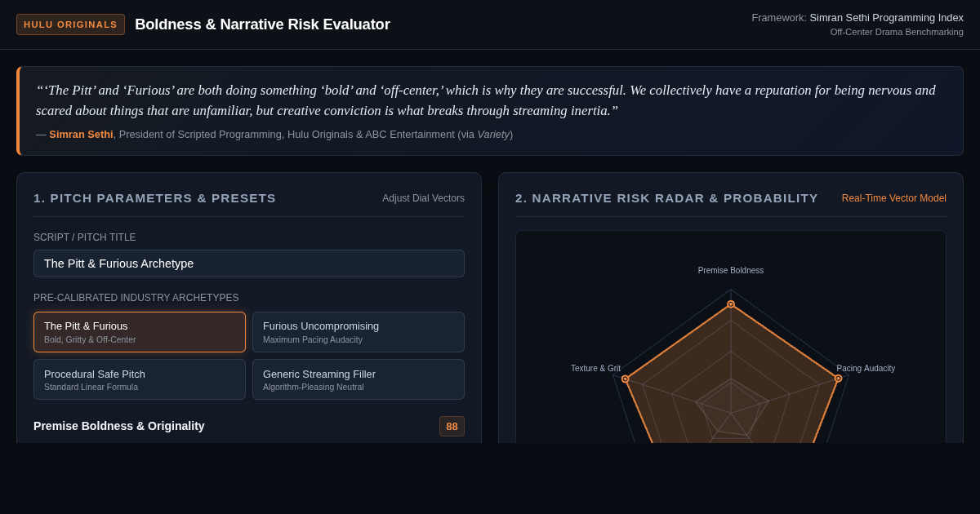Viewport: 980px width, 514px height.
Task: Click the Pitch Parameters & Presets heading
Action: 155,198
